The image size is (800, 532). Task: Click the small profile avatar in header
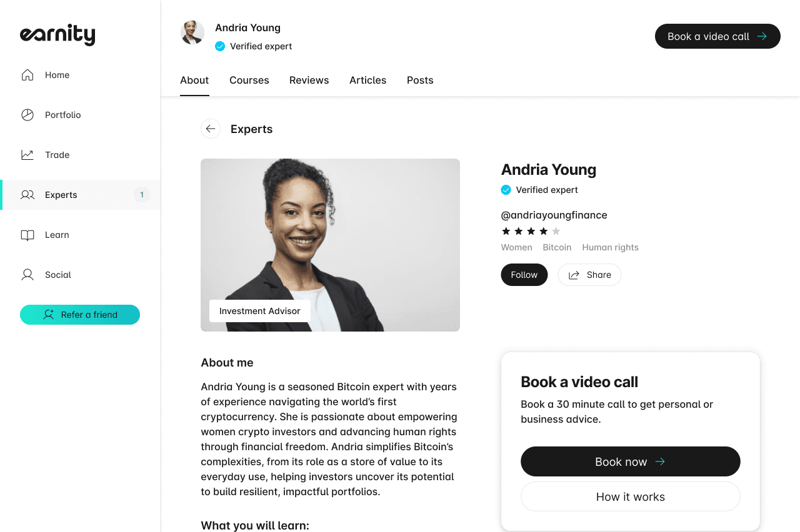(x=192, y=32)
